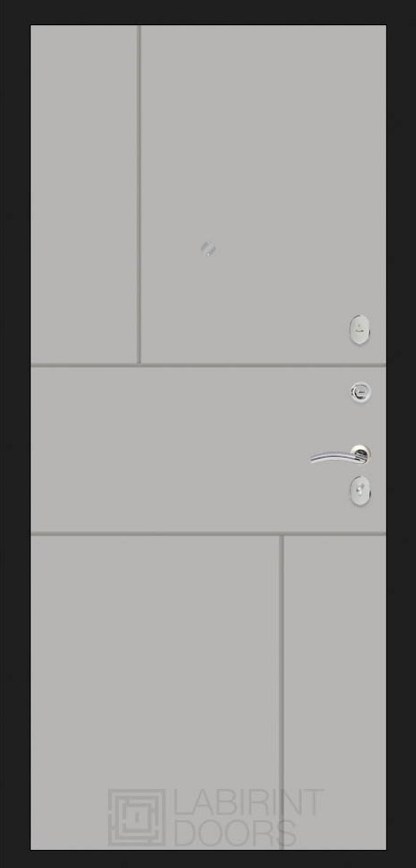This screenshot has height=868, width=416.
Task: Click the black door frame's top edge
Action: (x=208, y=13)
